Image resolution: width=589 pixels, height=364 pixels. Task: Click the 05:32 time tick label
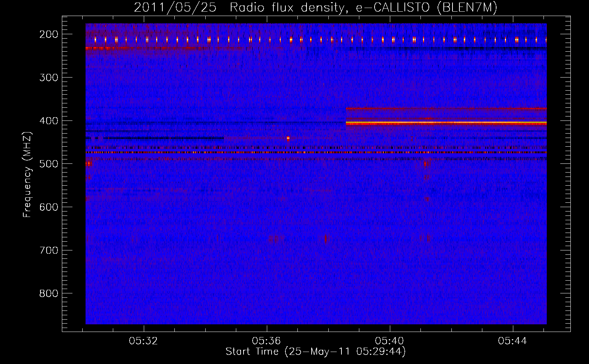143,341
